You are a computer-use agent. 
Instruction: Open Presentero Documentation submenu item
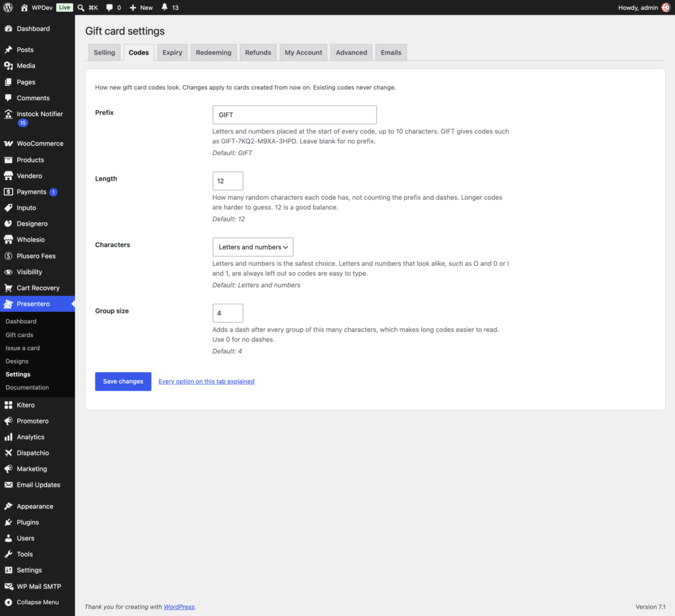pos(27,387)
